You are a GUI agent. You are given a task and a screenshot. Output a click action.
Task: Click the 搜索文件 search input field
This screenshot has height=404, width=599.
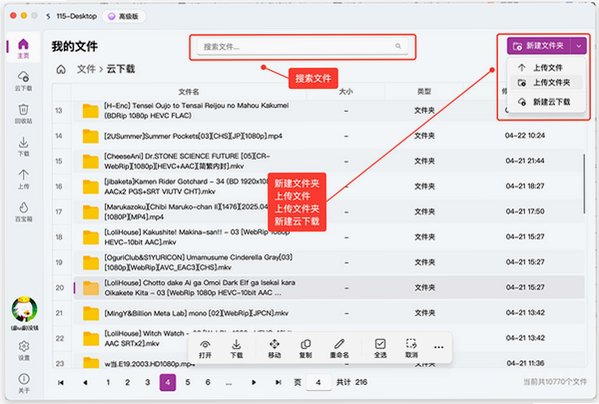pos(303,47)
